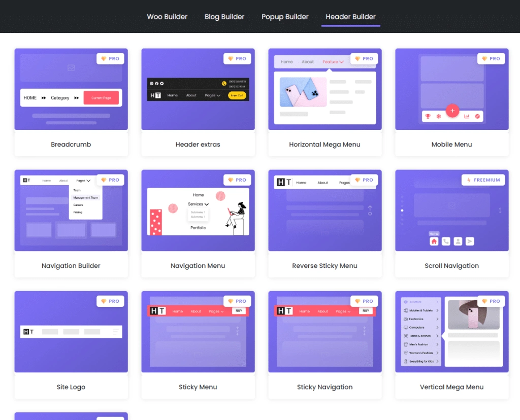Click the Home icon in the Scroll Navigation preview
Screen dimensions: 520x420
(434, 241)
